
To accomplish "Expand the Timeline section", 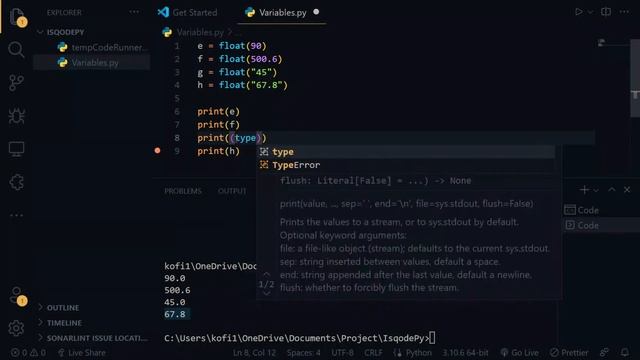I will tap(64, 323).
